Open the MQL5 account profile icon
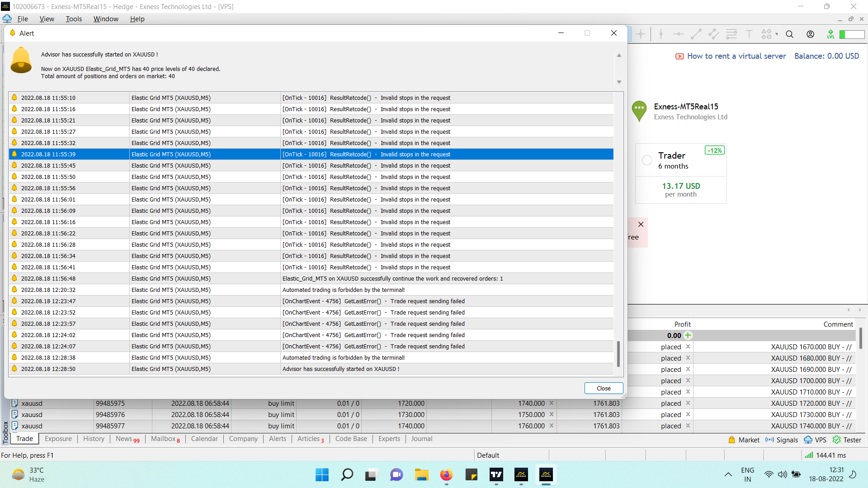The width and height of the screenshot is (868, 488). coord(811,34)
